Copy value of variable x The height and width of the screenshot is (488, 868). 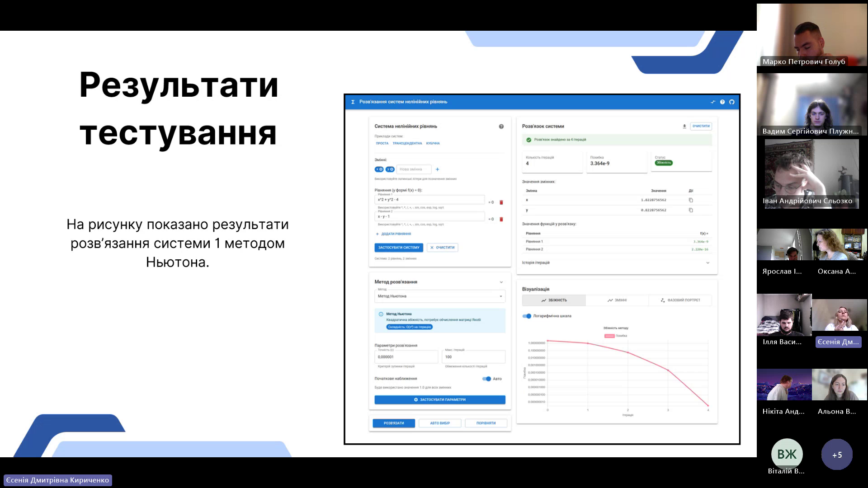pos(690,200)
